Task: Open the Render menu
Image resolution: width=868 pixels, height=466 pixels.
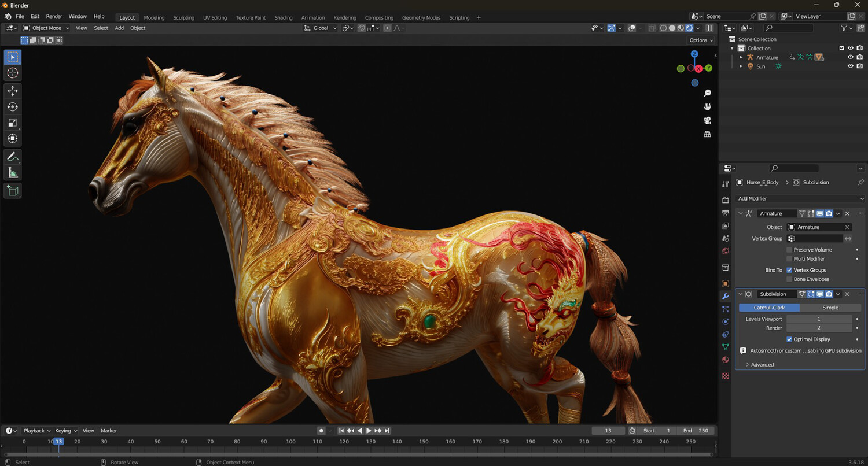Action: tap(54, 16)
